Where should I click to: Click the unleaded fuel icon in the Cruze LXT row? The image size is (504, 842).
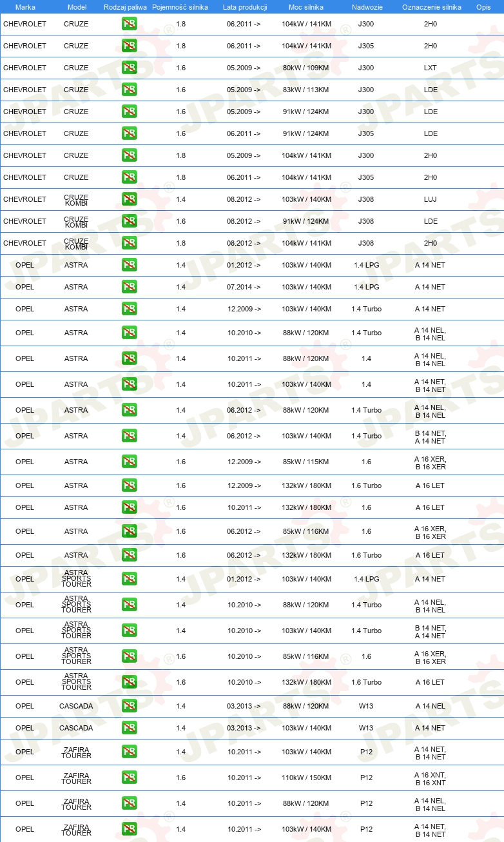[x=129, y=68]
